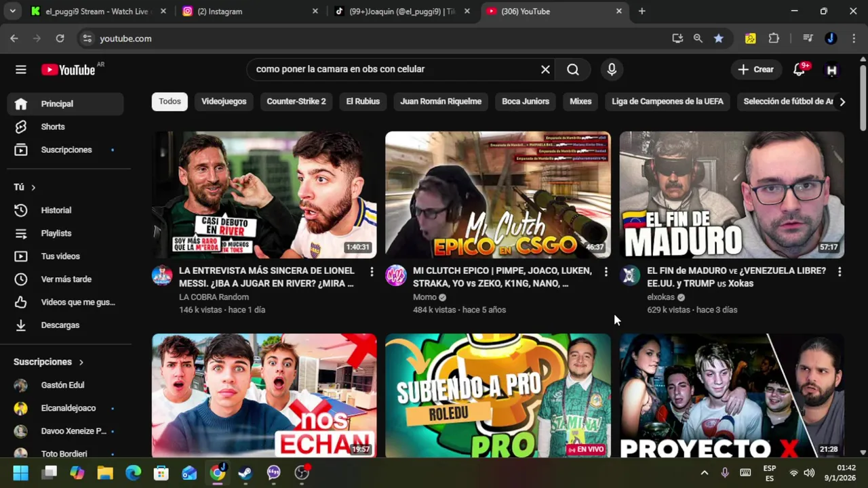Image resolution: width=868 pixels, height=488 pixels.
Task: Select the Juan Román Riquelme chip
Action: tap(441, 102)
